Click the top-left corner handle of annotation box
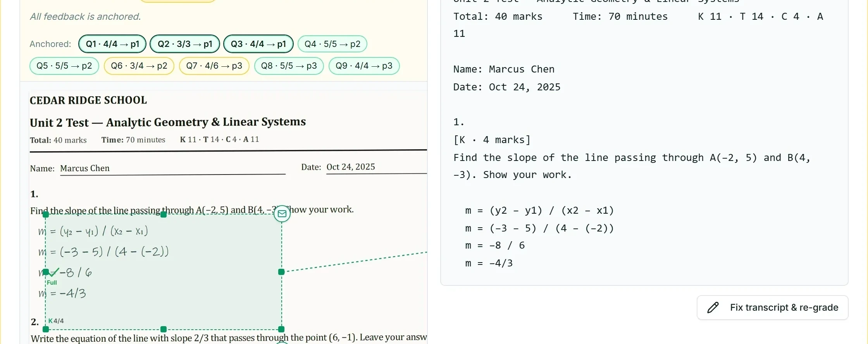The width and height of the screenshot is (868, 344). click(46, 214)
